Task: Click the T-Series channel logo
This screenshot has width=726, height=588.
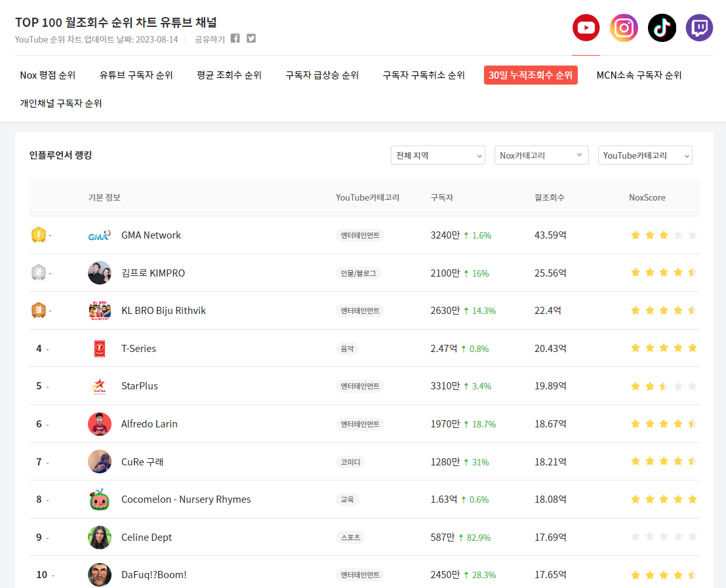Action: tap(100, 348)
